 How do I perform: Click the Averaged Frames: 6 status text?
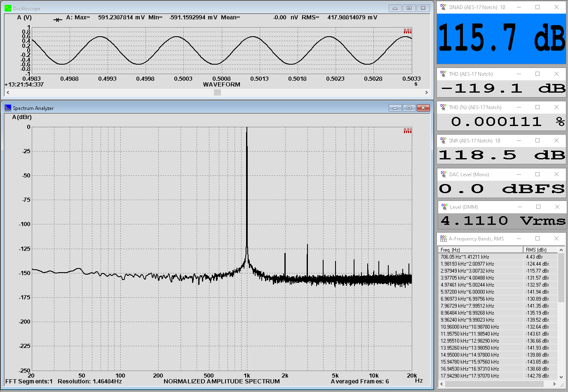[x=360, y=381]
